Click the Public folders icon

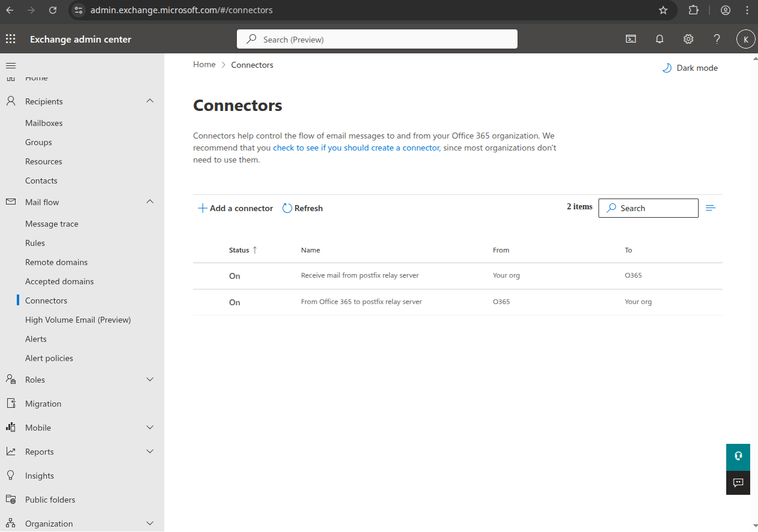point(11,500)
